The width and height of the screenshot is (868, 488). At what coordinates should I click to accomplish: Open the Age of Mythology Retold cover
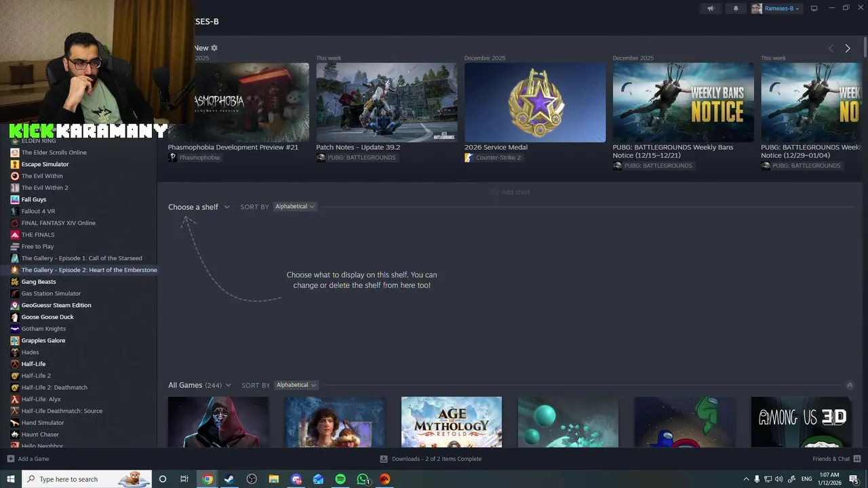click(452, 422)
